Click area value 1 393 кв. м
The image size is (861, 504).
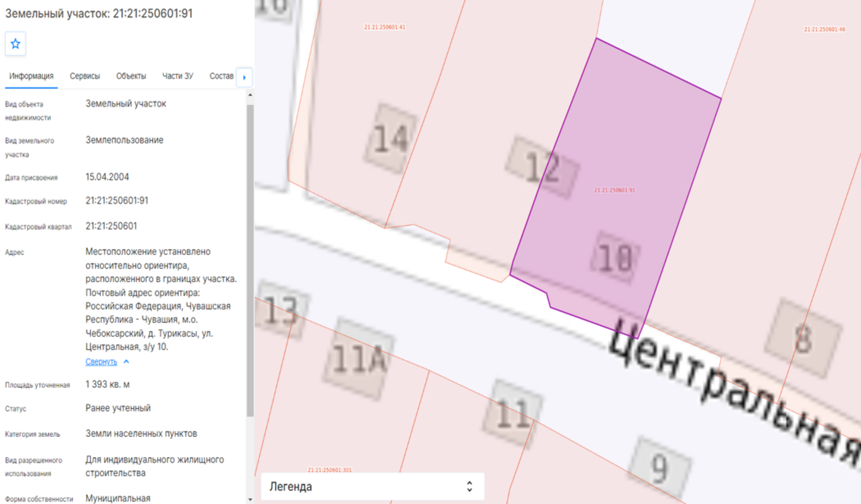108,385
